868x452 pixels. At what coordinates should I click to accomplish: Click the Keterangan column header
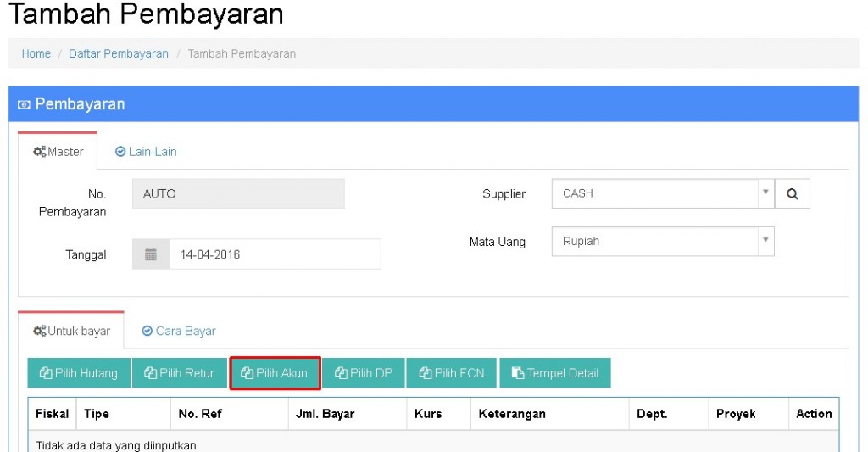coord(549,414)
